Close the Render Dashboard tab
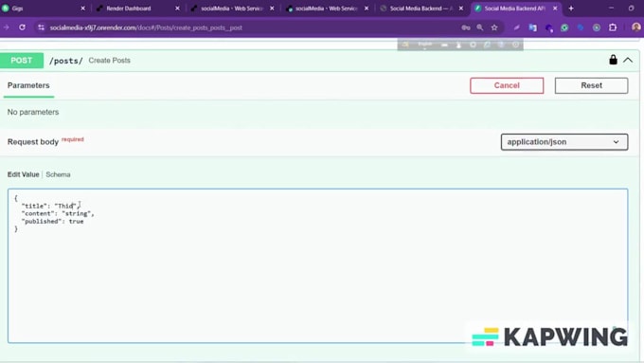This screenshot has width=644, height=363. click(177, 9)
